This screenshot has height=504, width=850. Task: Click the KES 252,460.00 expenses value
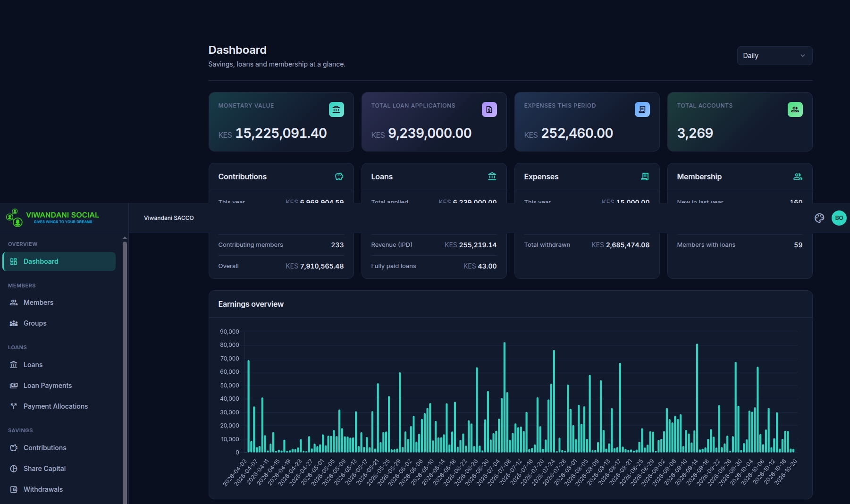tap(568, 134)
